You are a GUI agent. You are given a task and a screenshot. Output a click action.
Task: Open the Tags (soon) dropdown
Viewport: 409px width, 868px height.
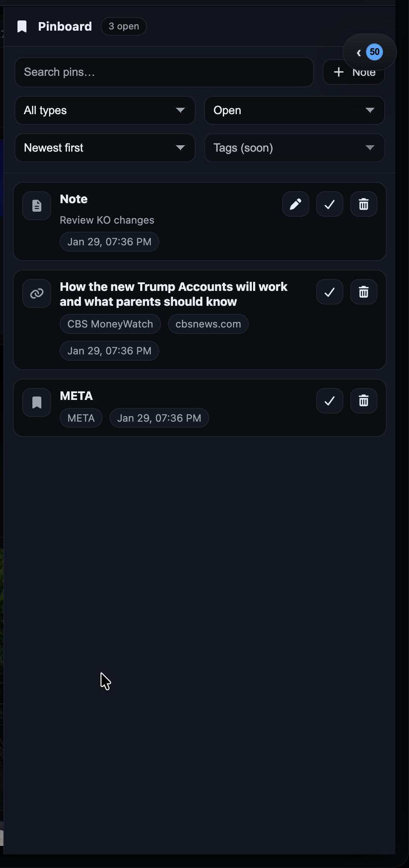point(294,148)
